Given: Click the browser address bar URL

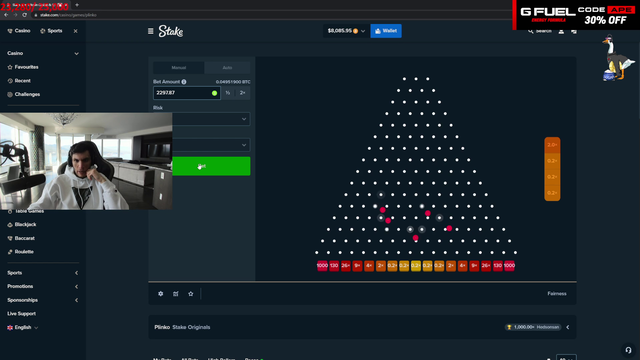Looking at the screenshot, I should [68, 15].
